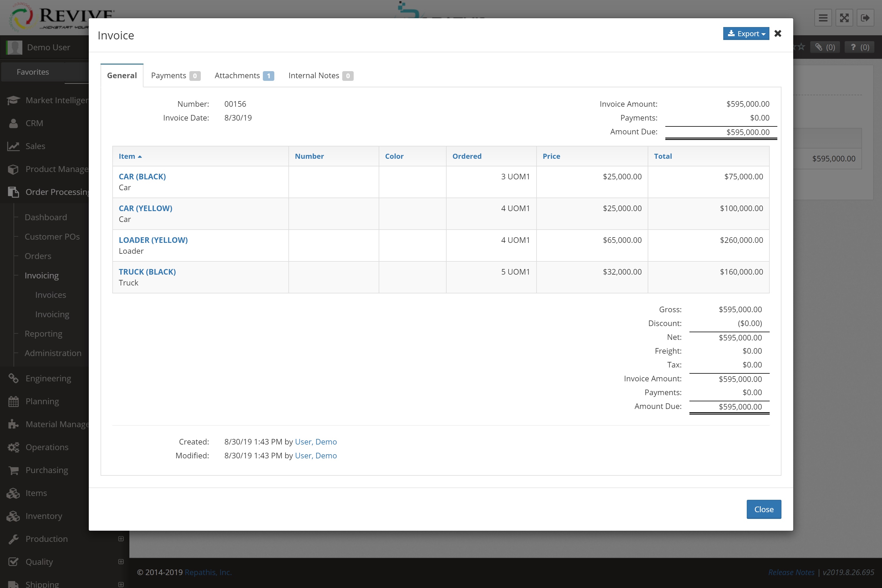Screen dimensions: 882x588
Task: Open Orders in sidebar
Action: (x=38, y=256)
